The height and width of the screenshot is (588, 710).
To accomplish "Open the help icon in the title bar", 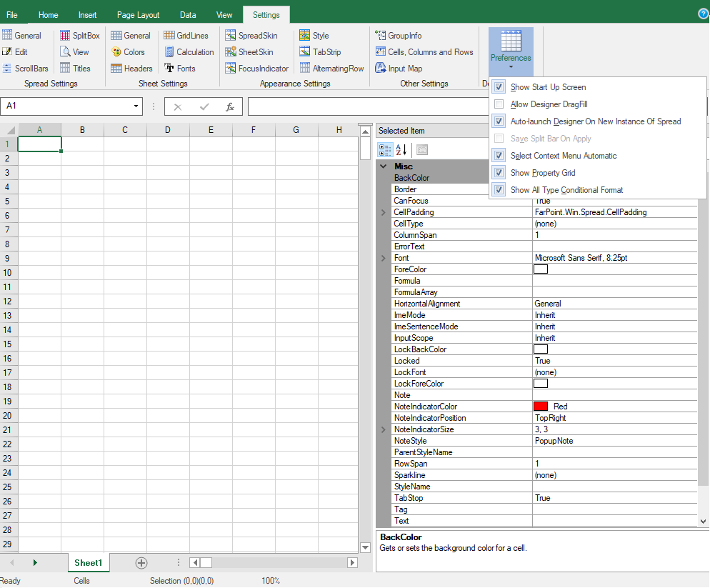I will click(x=703, y=14).
